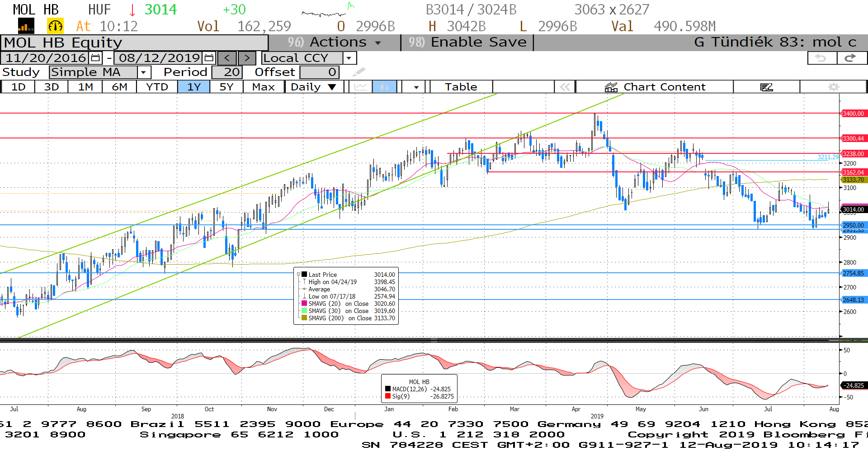Click the 3133.70 olive SMA axis label

point(854,180)
